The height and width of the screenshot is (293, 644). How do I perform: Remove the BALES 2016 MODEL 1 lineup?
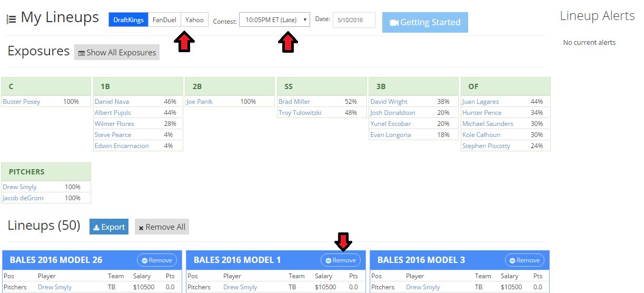tap(341, 260)
